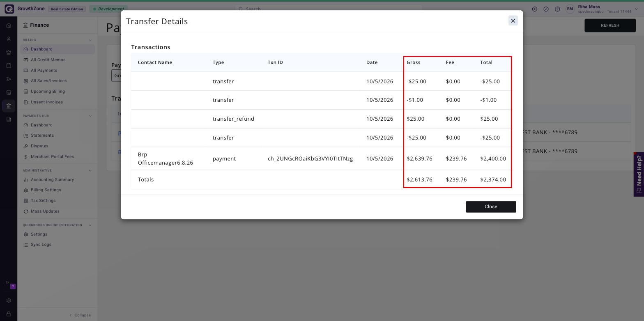Open the crown icon in left rail
The width and height of the screenshot is (644, 321).
click(9, 52)
